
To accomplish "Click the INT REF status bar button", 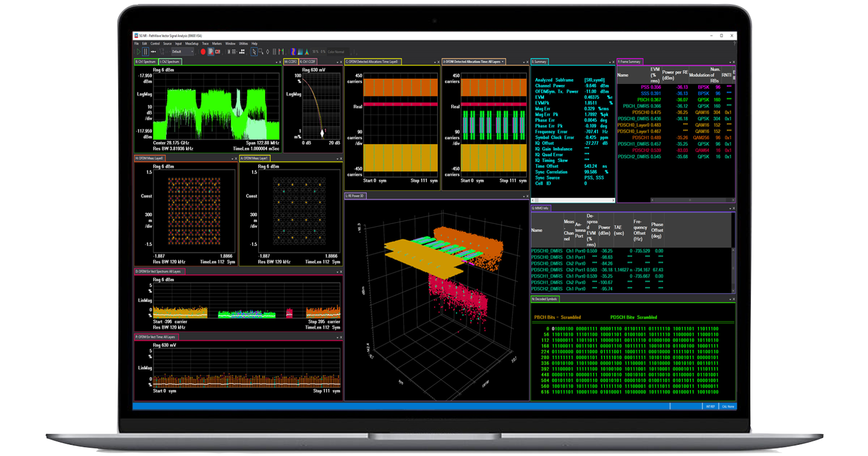I will (x=710, y=406).
